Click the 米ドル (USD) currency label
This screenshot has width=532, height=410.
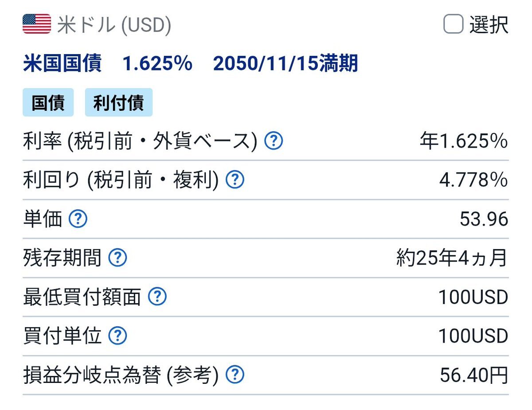coord(114,24)
